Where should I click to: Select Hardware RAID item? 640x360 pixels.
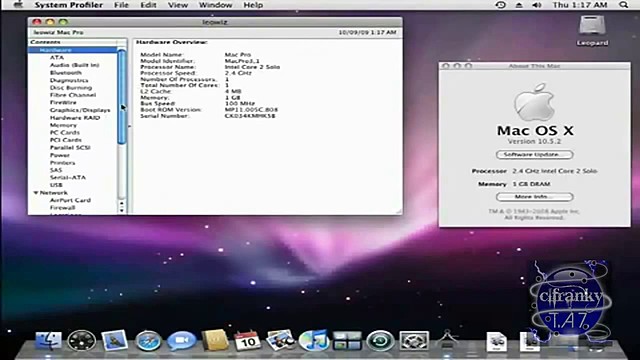(75, 118)
